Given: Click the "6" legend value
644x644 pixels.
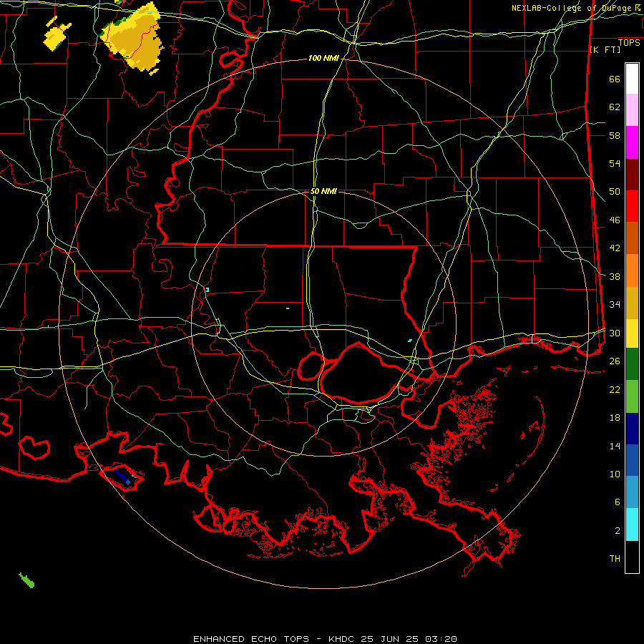Looking at the screenshot, I should 618,502.
